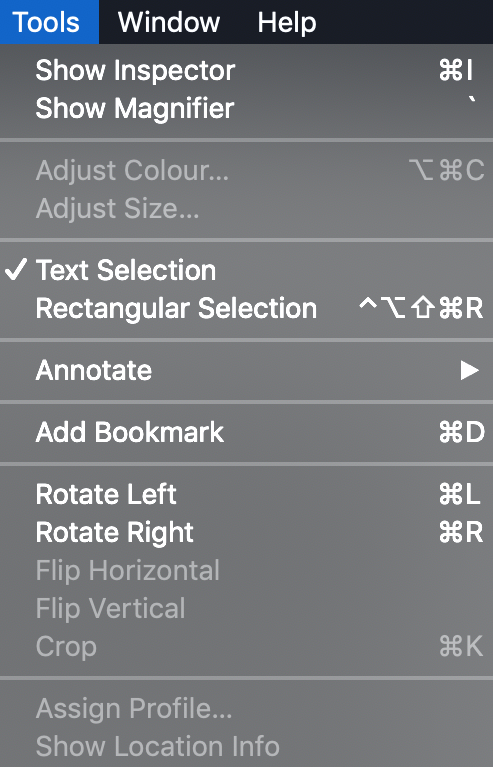This screenshot has height=767, width=493.
Task: Click the Assign Profile… entry
Action: pyautogui.click(x=246, y=708)
